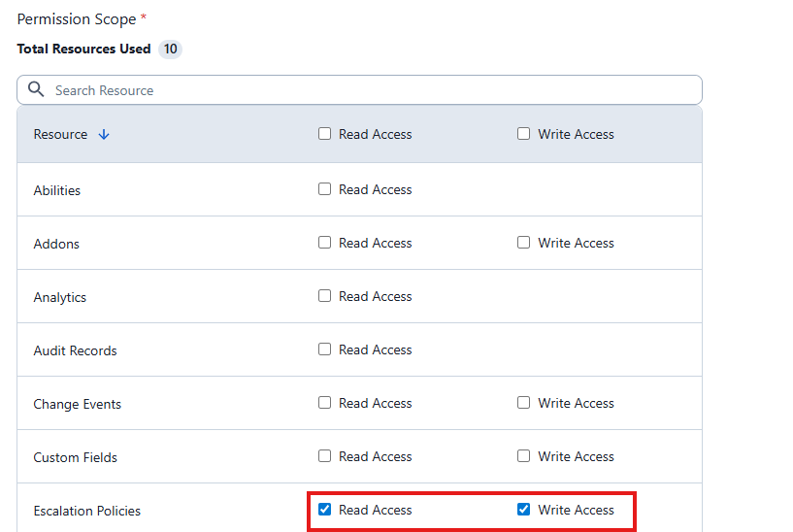
Task: Enable Read Access for Audit Records
Action: tap(325, 349)
